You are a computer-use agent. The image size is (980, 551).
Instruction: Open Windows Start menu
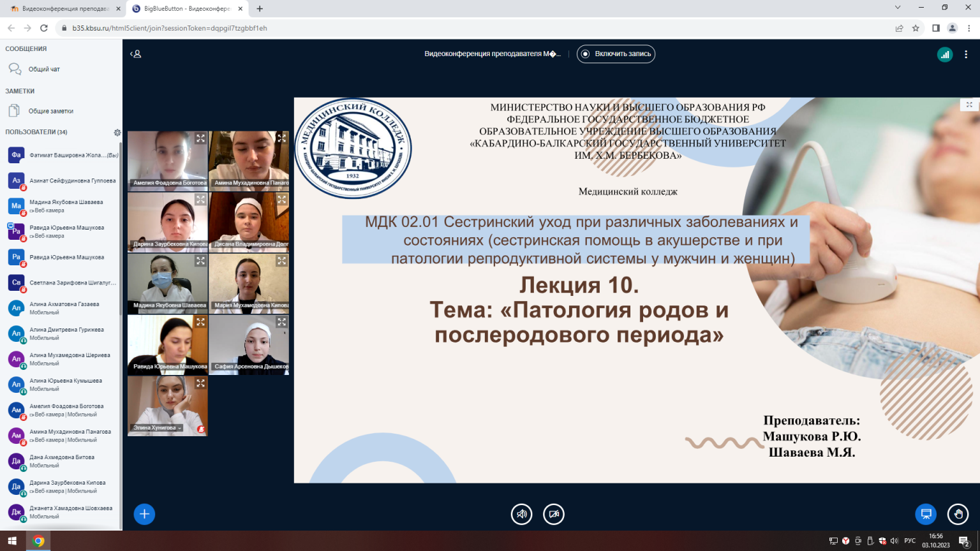coord(12,541)
